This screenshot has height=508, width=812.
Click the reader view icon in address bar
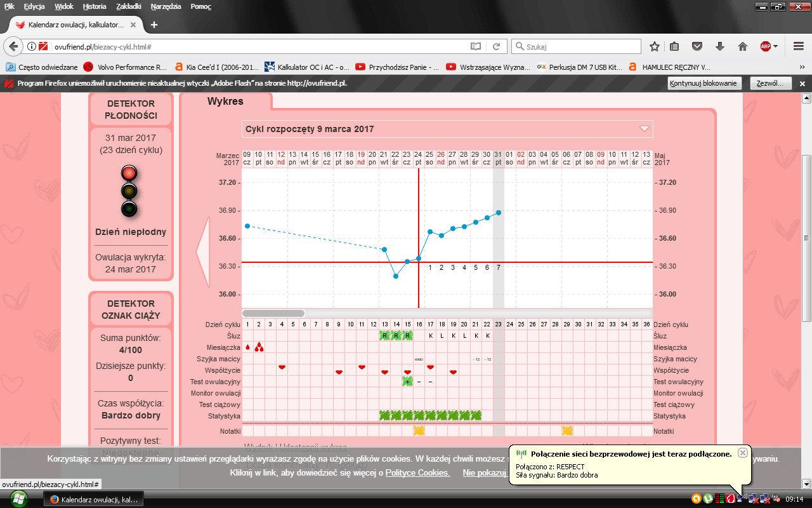click(476, 46)
